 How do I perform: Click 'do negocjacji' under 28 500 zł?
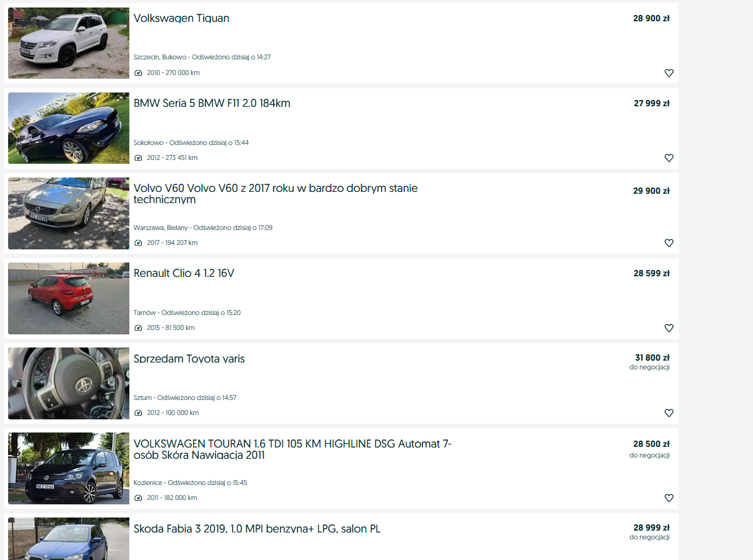click(649, 455)
